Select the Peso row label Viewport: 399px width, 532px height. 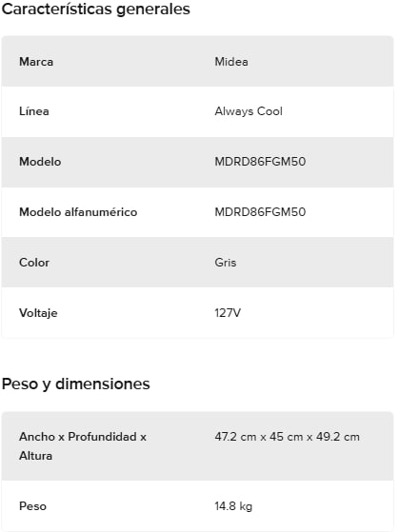tap(33, 506)
